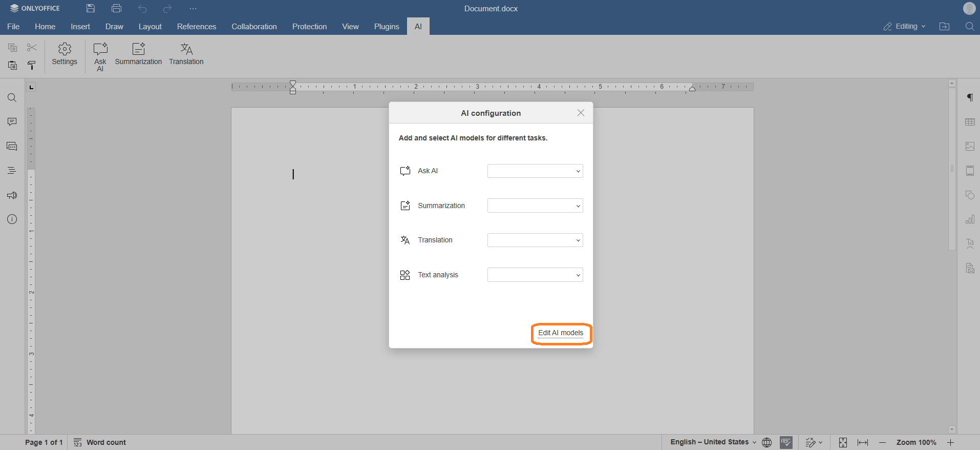Open table settings in right sidebar
980x450 pixels.
coord(970,122)
